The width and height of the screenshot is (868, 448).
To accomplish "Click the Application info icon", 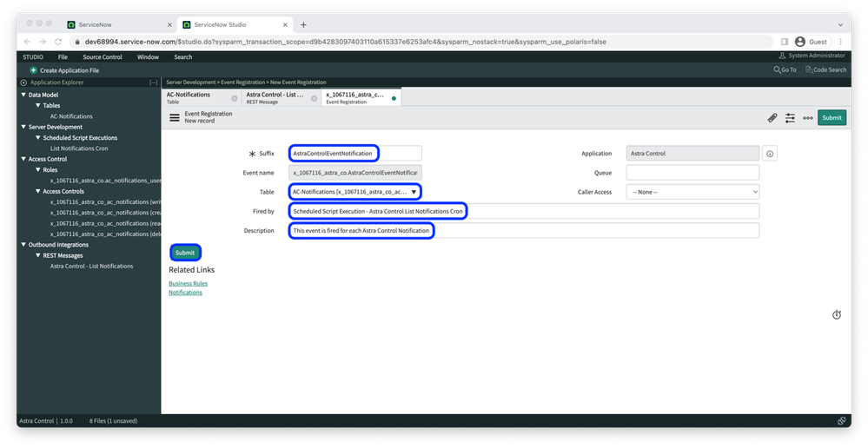I will (770, 154).
